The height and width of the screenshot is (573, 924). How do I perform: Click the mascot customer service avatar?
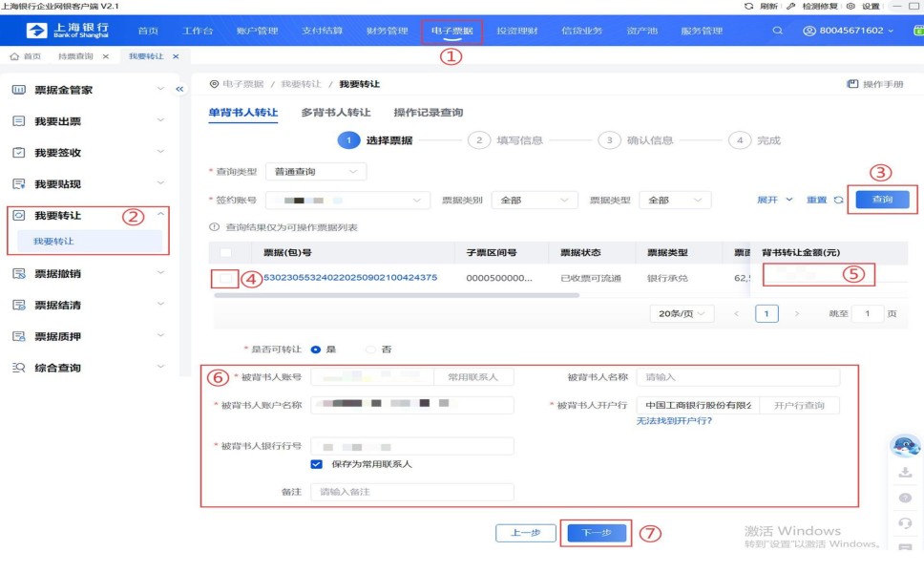tap(905, 445)
